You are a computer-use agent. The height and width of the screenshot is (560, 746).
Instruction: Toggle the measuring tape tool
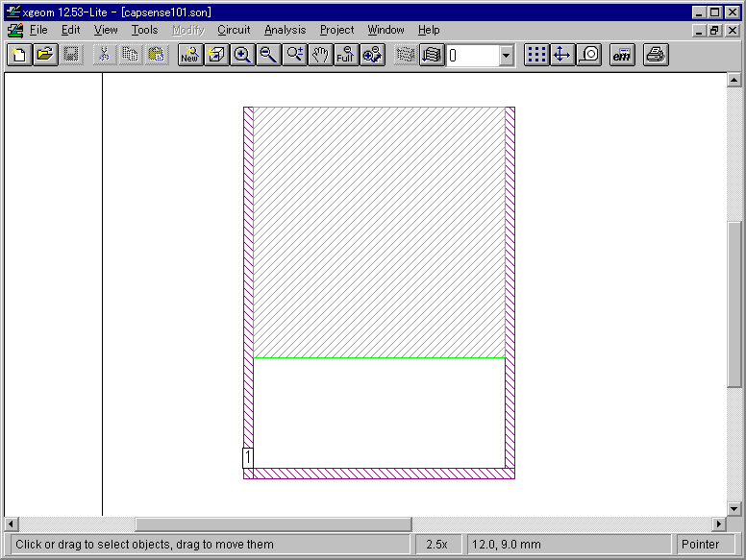(589, 55)
